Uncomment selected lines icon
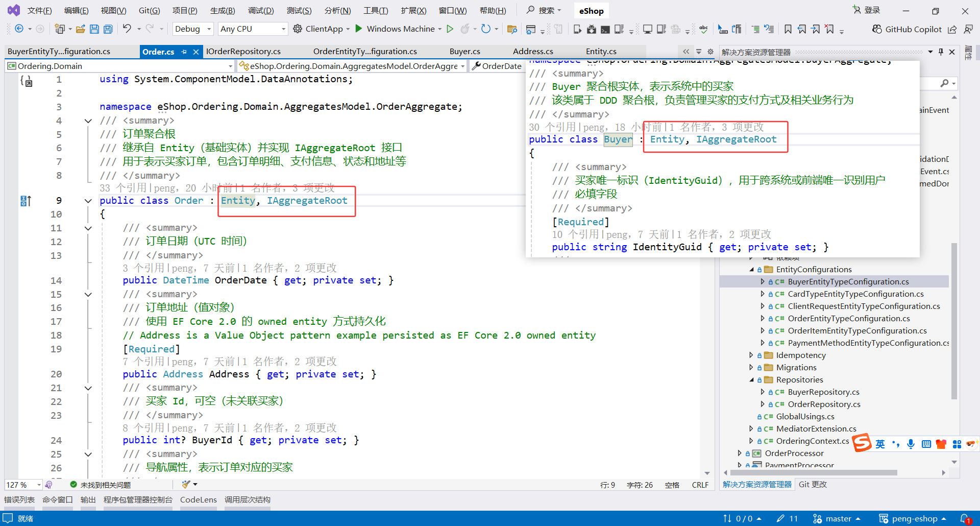 (769, 29)
